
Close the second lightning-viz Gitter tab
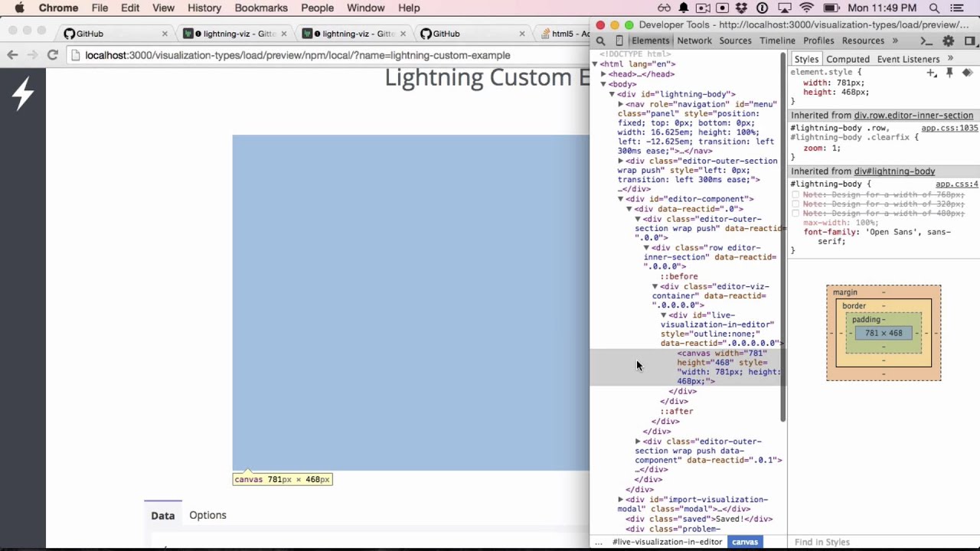point(403,34)
